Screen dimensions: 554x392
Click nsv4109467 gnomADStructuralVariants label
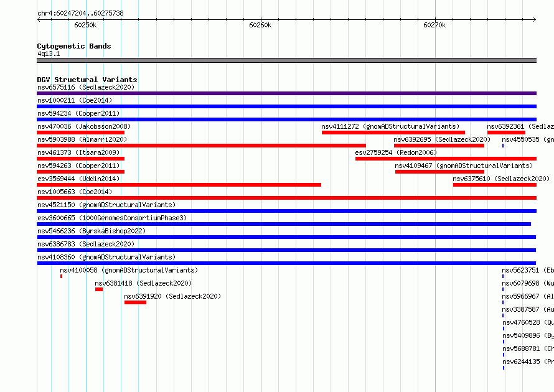464,166
